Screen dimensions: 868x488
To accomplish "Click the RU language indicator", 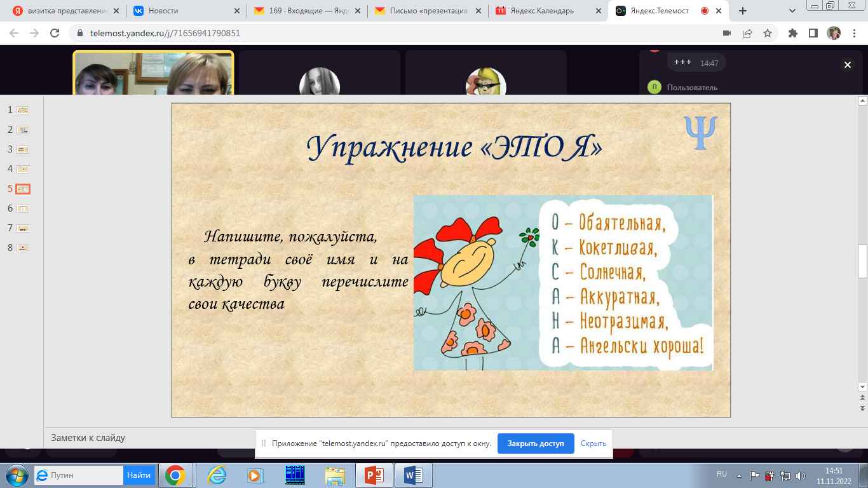I will pyautogui.click(x=722, y=475).
